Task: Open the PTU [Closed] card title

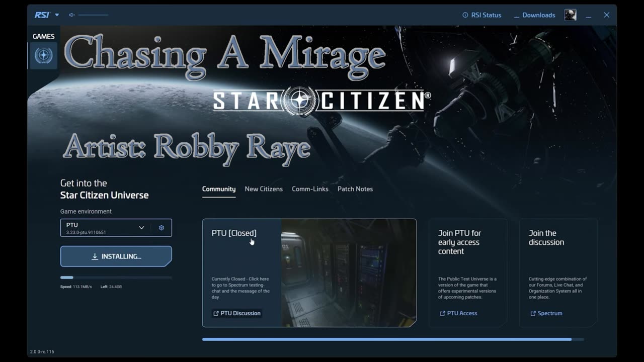Action: (234, 233)
